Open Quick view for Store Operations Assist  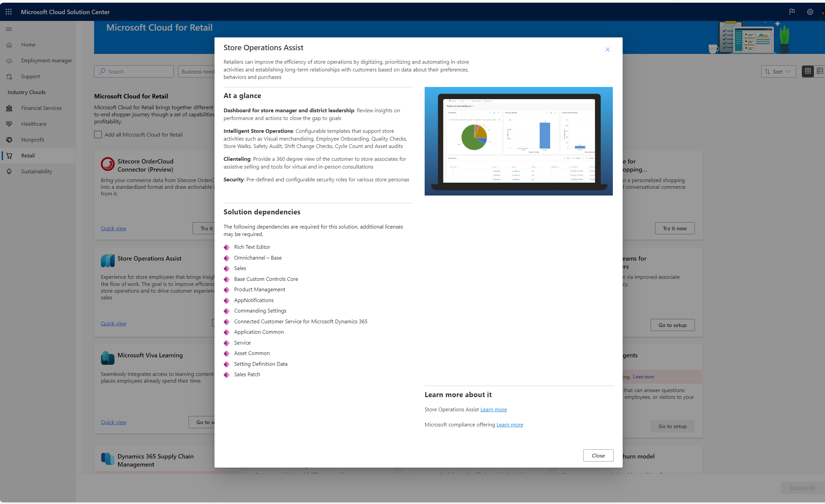point(113,323)
